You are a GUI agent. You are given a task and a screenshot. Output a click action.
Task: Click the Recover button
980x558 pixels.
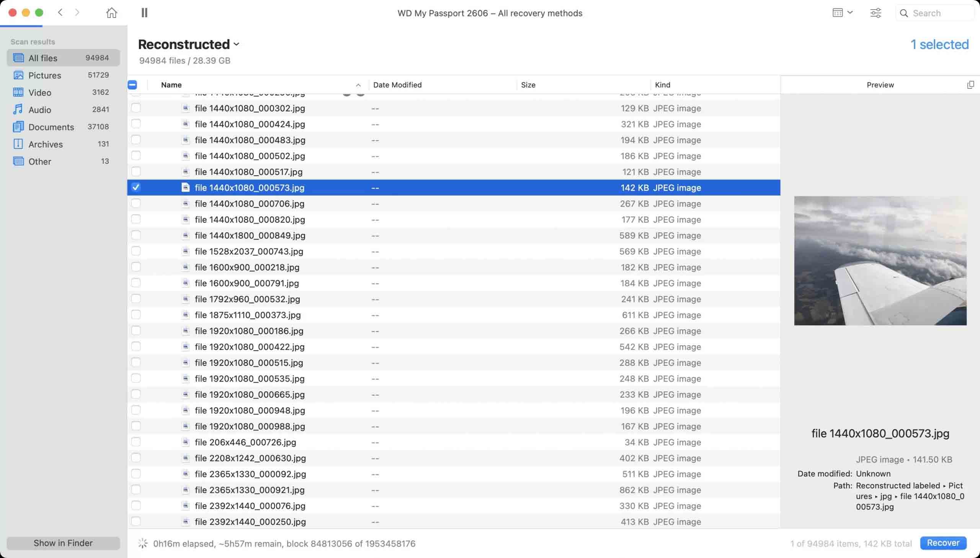[943, 543]
